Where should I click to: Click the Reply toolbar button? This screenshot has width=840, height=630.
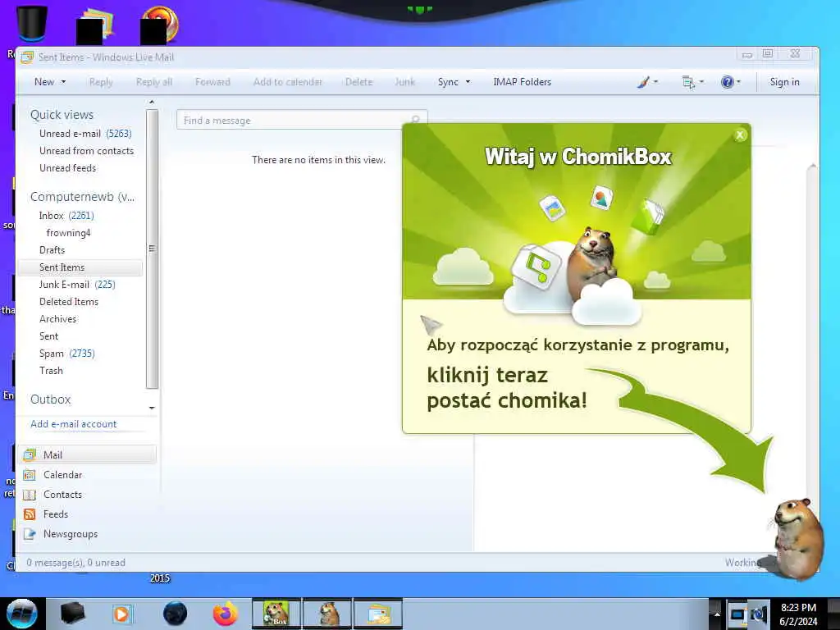101,82
